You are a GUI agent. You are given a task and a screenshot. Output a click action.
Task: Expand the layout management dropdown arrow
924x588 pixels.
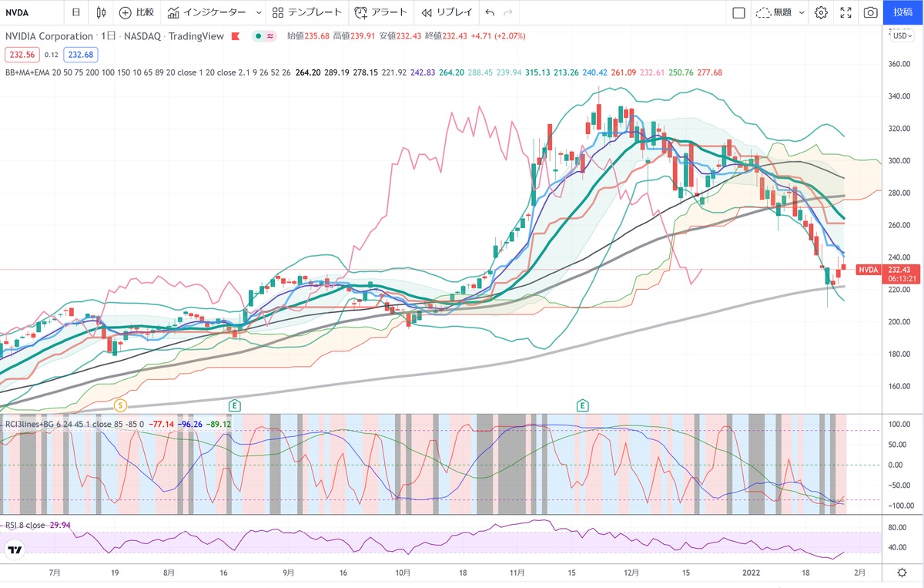pyautogui.click(x=802, y=12)
